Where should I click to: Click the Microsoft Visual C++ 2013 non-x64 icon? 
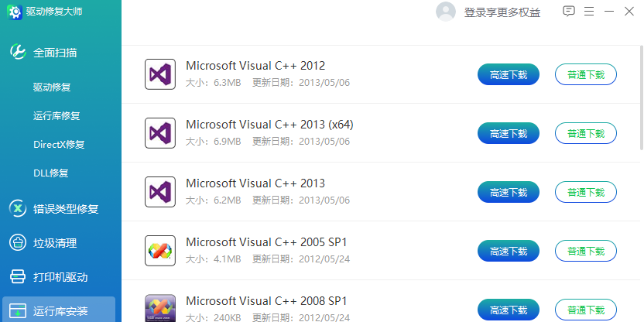coord(160,192)
